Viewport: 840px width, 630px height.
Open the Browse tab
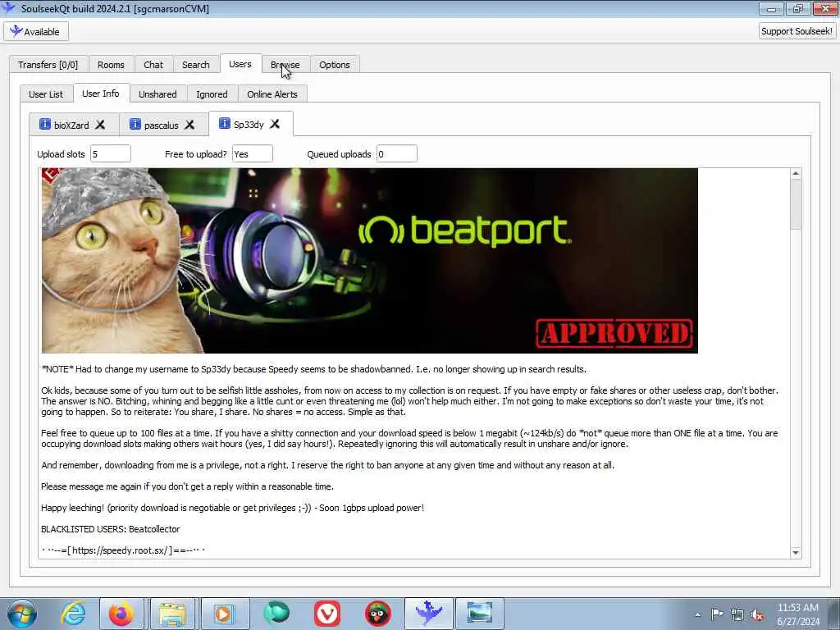click(285, 65)
